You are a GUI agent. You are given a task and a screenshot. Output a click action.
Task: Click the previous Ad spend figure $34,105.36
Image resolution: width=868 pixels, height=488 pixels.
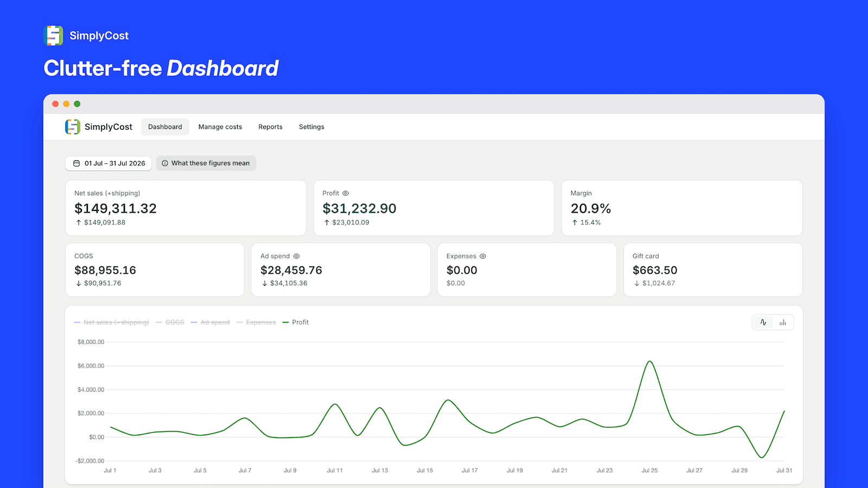coord(289,283)
